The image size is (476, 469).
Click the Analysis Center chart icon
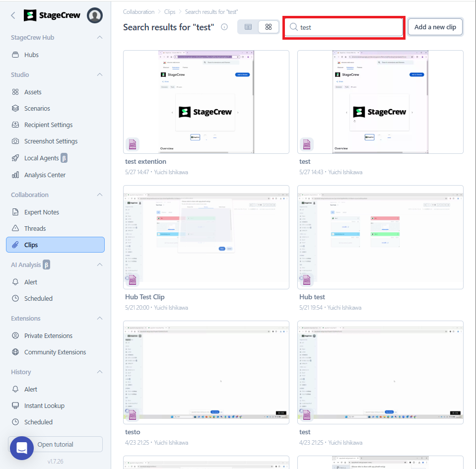15,175
